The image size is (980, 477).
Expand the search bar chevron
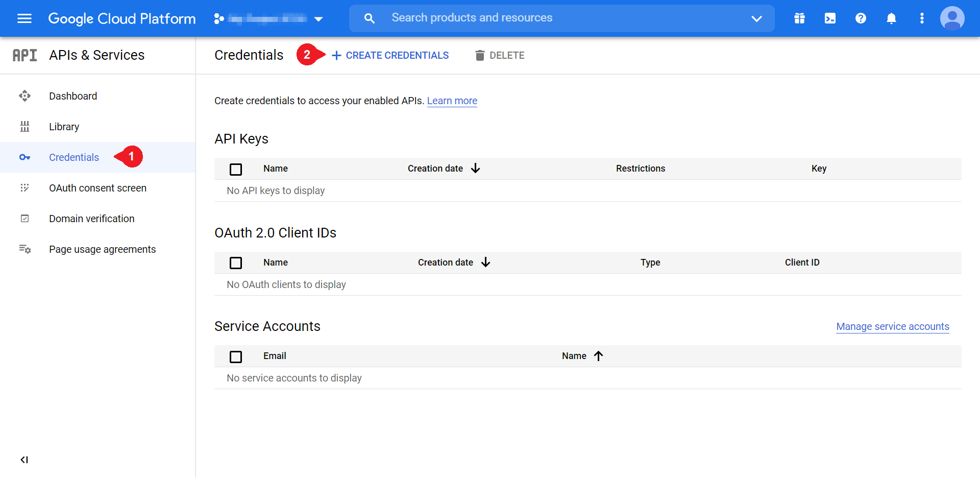click(x=757, y=19)
